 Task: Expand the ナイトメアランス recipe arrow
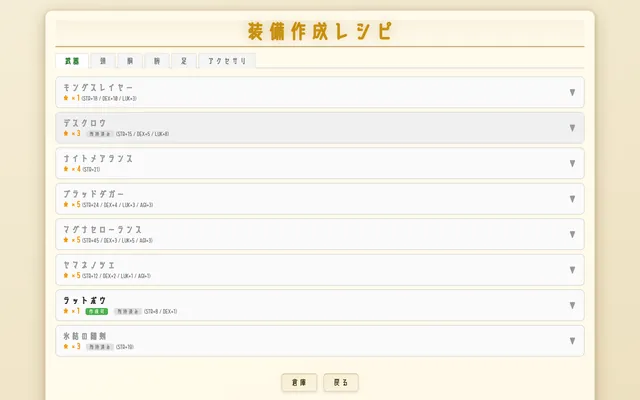[x=572, y=164]
